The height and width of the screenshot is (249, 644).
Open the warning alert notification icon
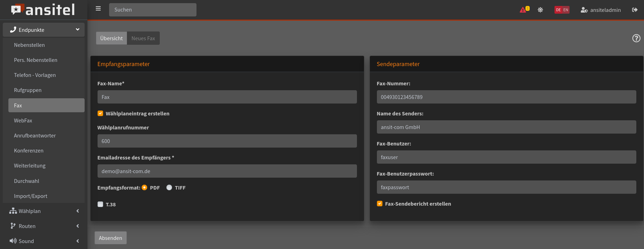click(x=523, y=10)
